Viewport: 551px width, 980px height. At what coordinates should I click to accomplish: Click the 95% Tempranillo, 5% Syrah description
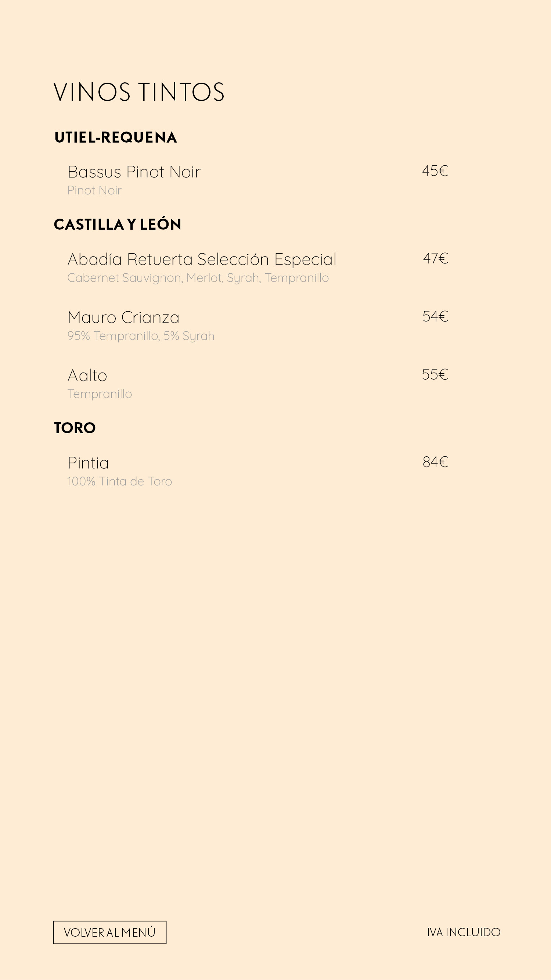141,336
